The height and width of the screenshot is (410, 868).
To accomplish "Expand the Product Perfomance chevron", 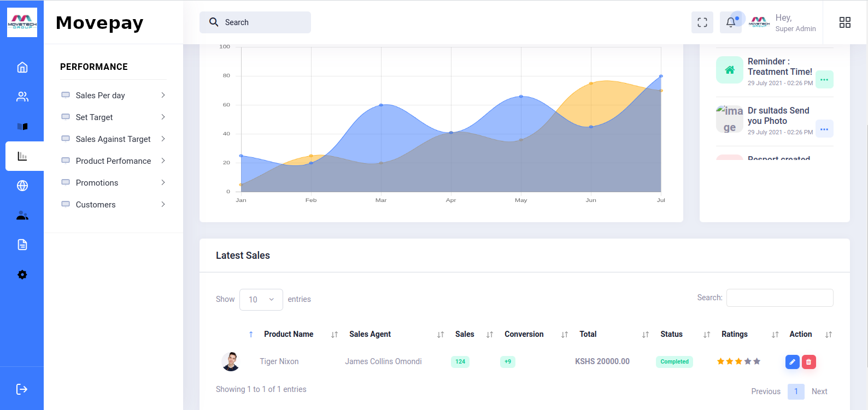I will point(163,161).
